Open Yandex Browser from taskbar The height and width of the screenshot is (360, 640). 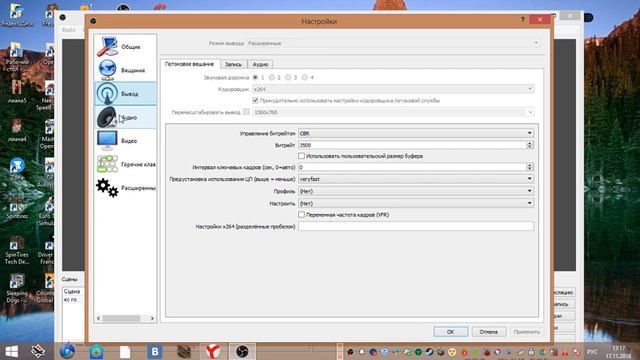click(x=213, y=351)
